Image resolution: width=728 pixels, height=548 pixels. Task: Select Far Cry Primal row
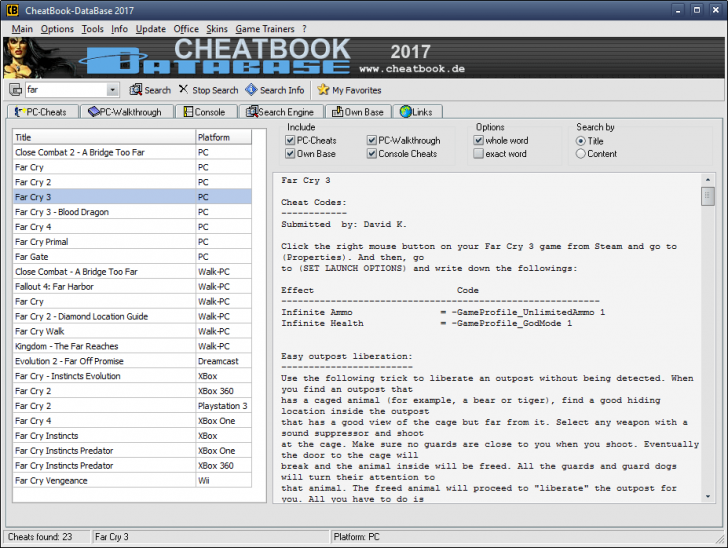pyautogui.click(x=132, y=241)
